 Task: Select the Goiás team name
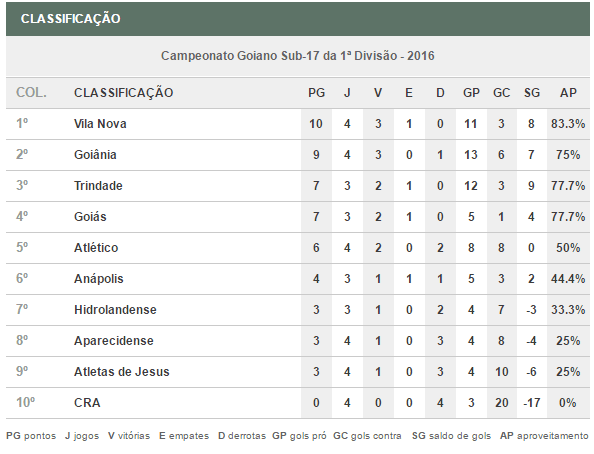[x=90, y=217]
